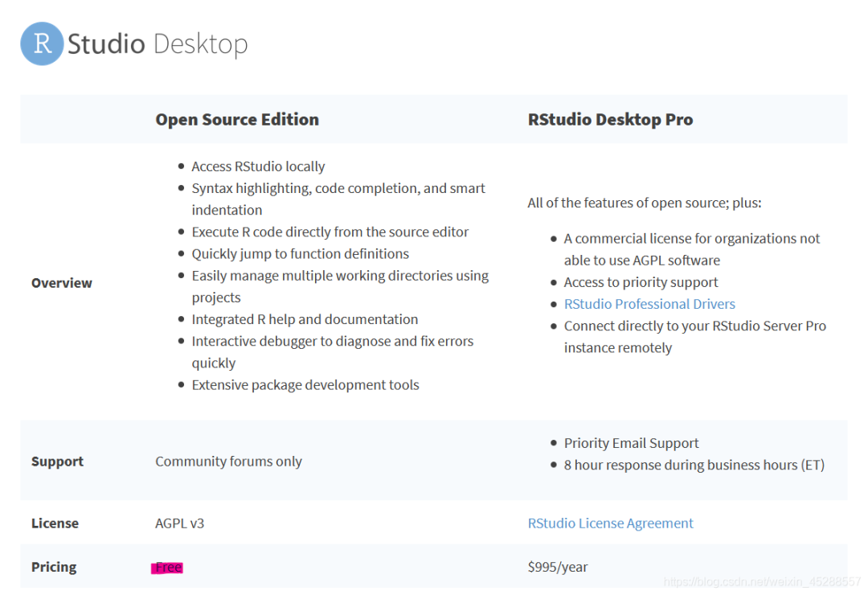Open the RStudio Professional Drivers link

(x=649, y=304)
